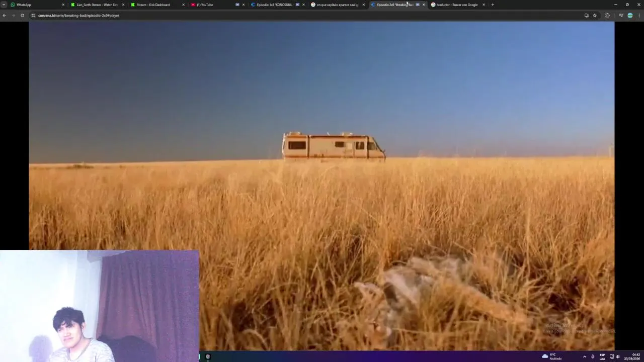Click the microphone icon in the system tray

(x=593, y=356)
